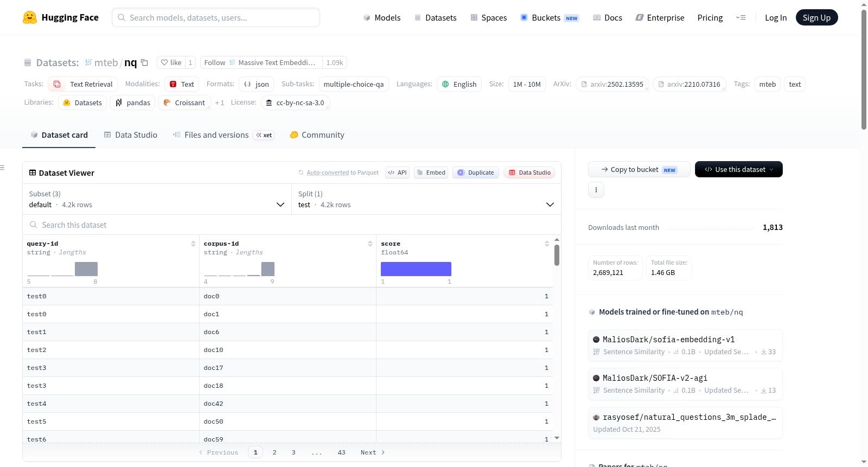Sort by the corpus-id column sort icon
This screenshot has width=868, height=467.
tap(370, 244)
